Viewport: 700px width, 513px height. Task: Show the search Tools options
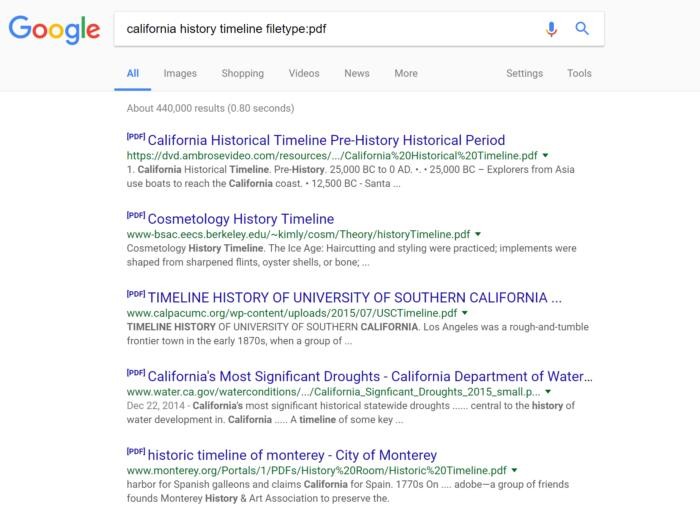click(579, 73)
